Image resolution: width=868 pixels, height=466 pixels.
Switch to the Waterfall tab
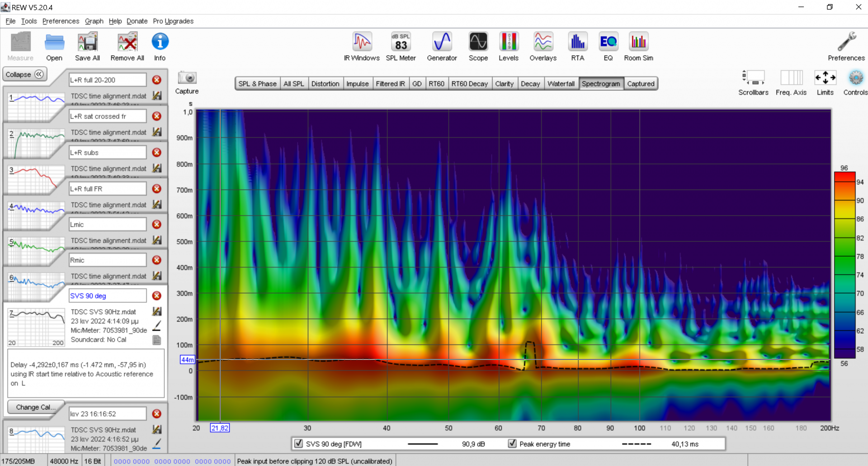coord(561,84)
